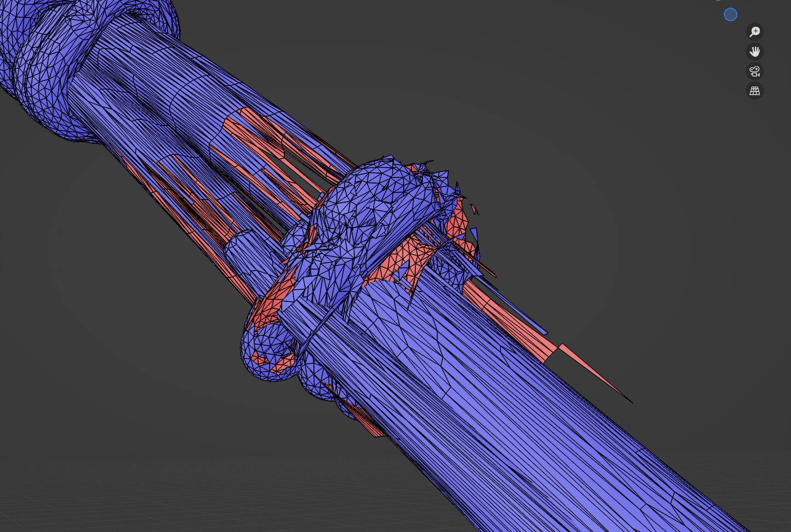Viewport: 791px width, 532px height.
Task: Toggle the camera view icon
Action: point(755,71)
